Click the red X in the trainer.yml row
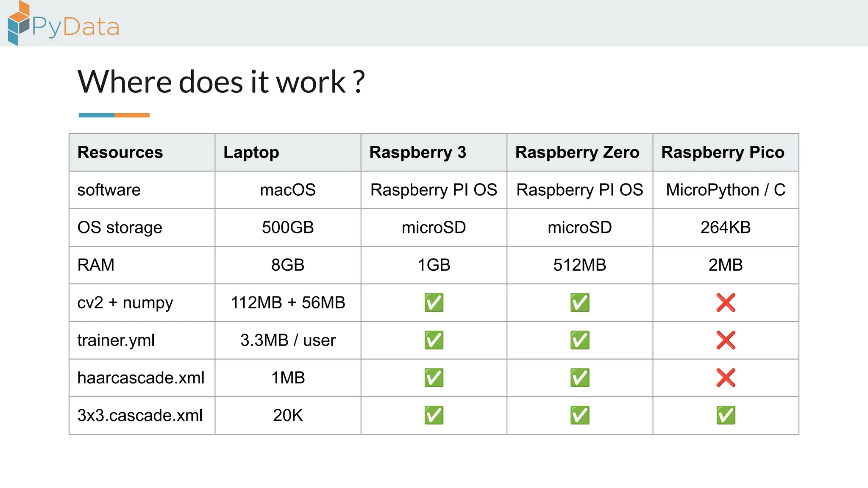Image resolution: width=868 pixels, height=488 pixels. pos(726,340)
